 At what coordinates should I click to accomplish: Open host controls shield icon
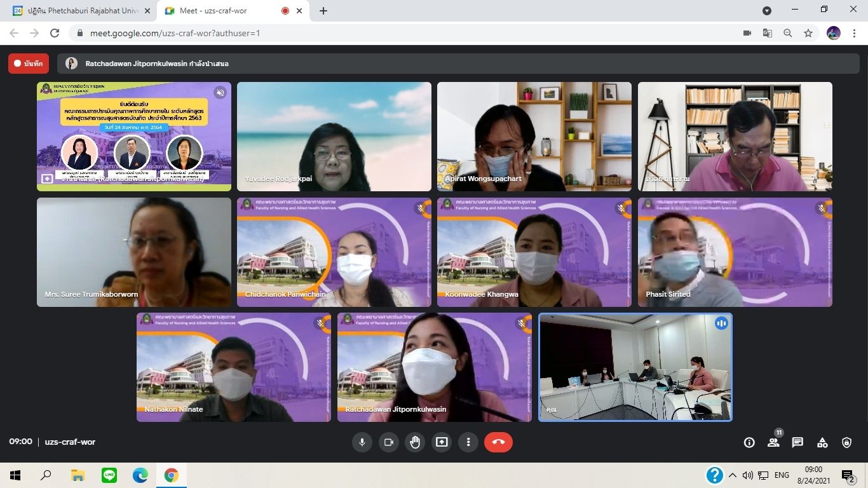[846, 443]
